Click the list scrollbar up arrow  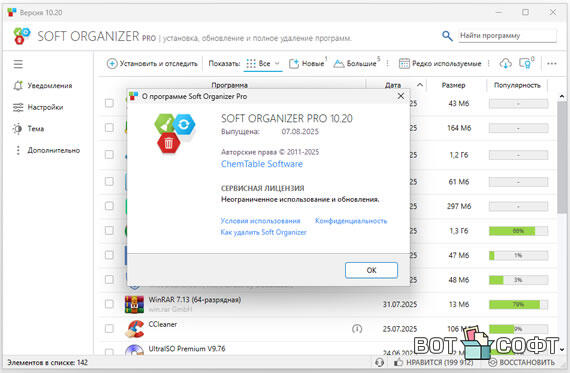click(562, 96)
